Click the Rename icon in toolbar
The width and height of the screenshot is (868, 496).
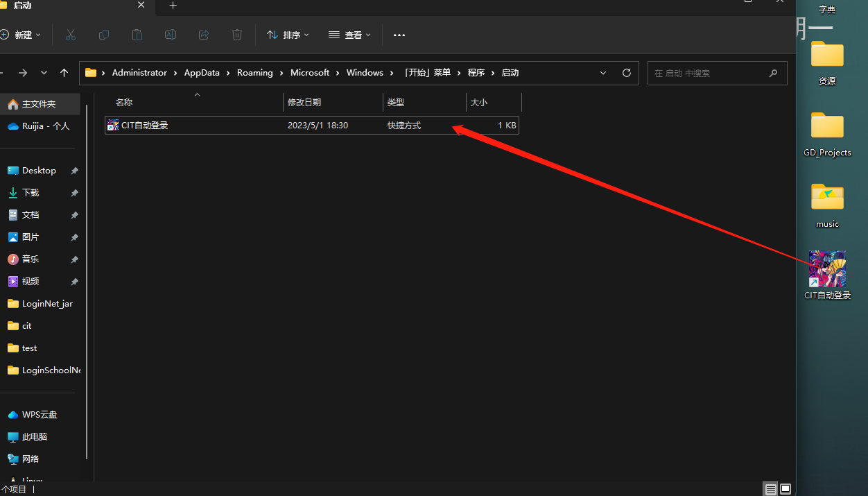click(x=171, y=35)
